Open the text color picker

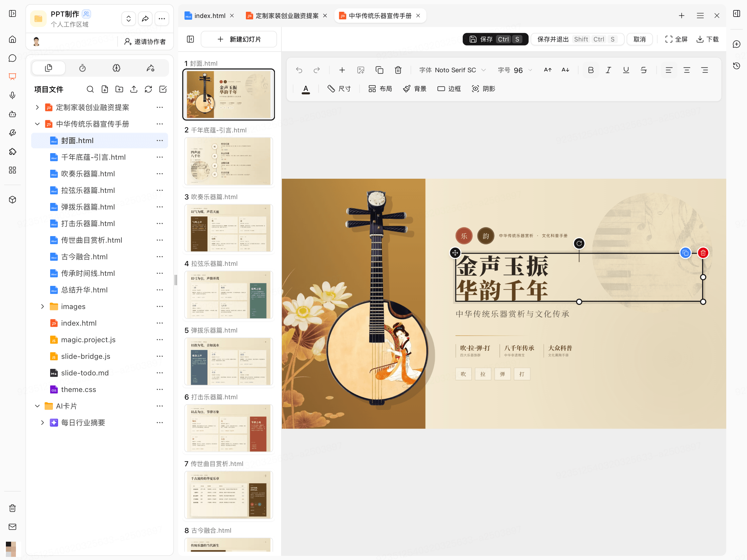(306, 89)
